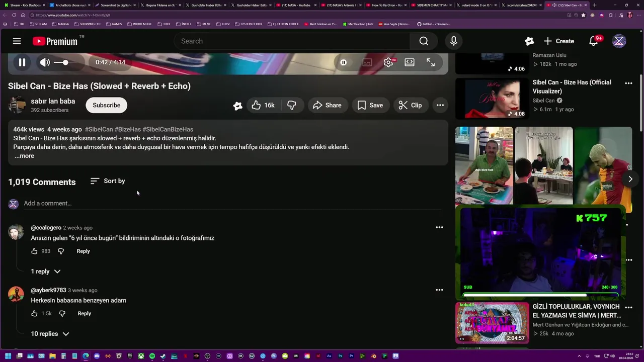Expand the description with ...more
644x362 pixels.
point(24,156)
